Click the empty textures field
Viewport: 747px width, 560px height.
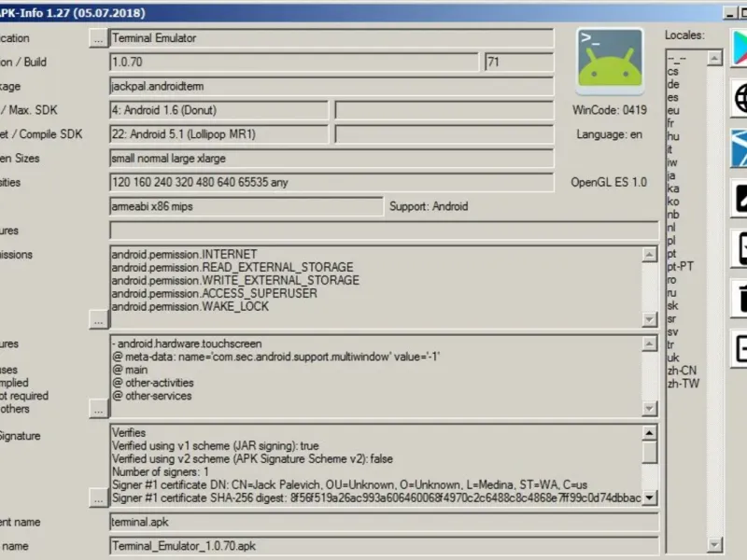click(384, 231)
